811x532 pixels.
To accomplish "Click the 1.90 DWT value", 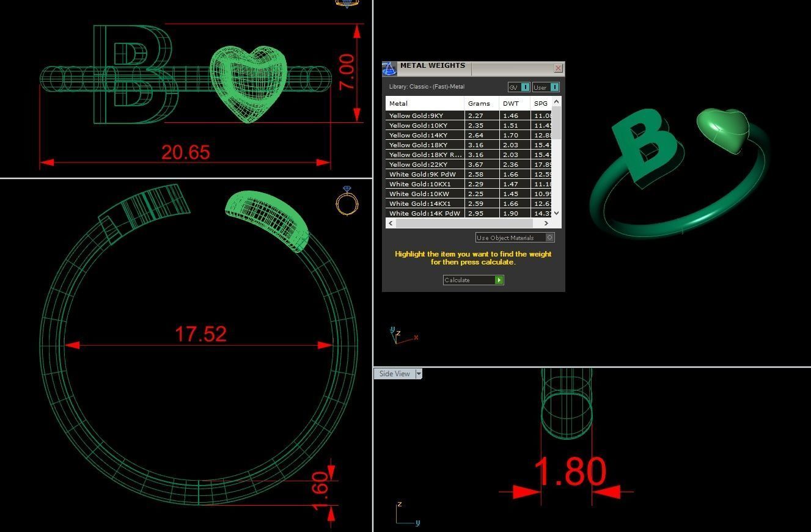I will [x=510, y=213].
